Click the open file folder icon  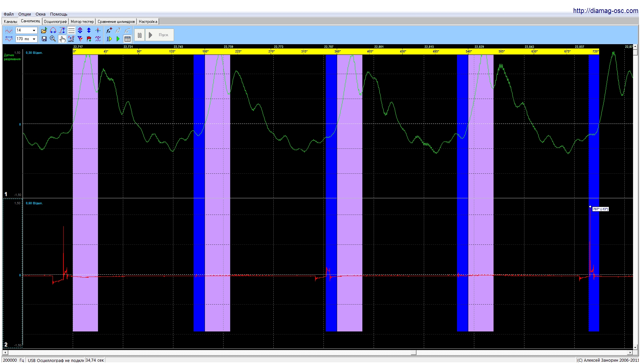tap(44, 31)
